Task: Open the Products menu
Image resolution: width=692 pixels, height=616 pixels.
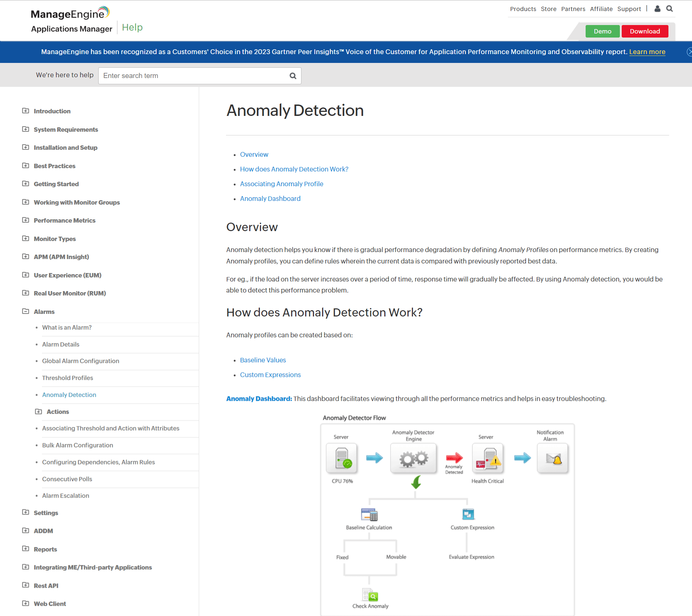Action: click(523, 9)
